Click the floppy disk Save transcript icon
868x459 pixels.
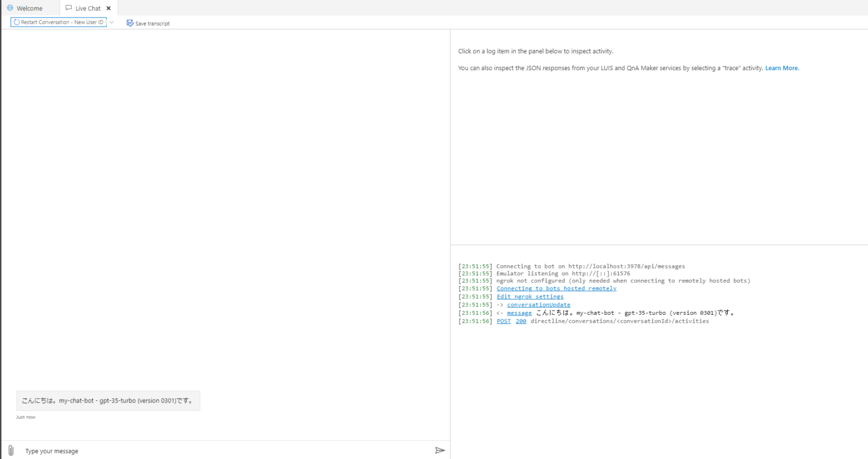[129, 23]
